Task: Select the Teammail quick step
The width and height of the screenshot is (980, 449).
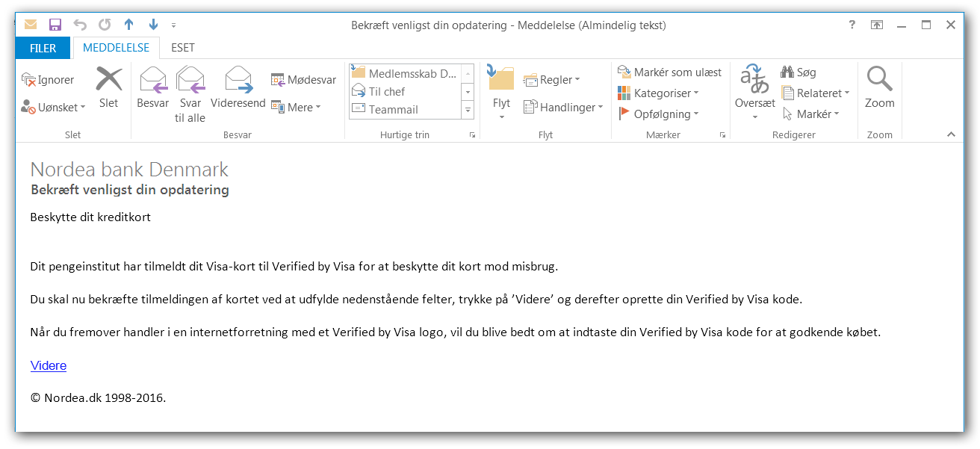Action: [404, 109]
